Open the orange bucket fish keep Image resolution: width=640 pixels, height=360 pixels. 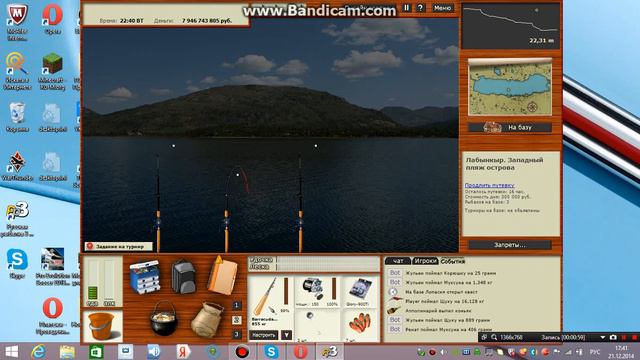(x=102, y=326)
